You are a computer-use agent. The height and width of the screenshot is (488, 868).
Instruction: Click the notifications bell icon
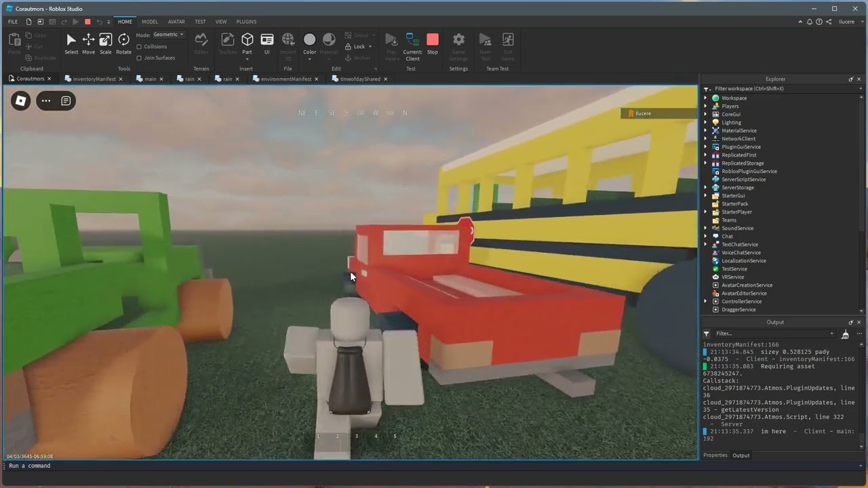(810, 22)
